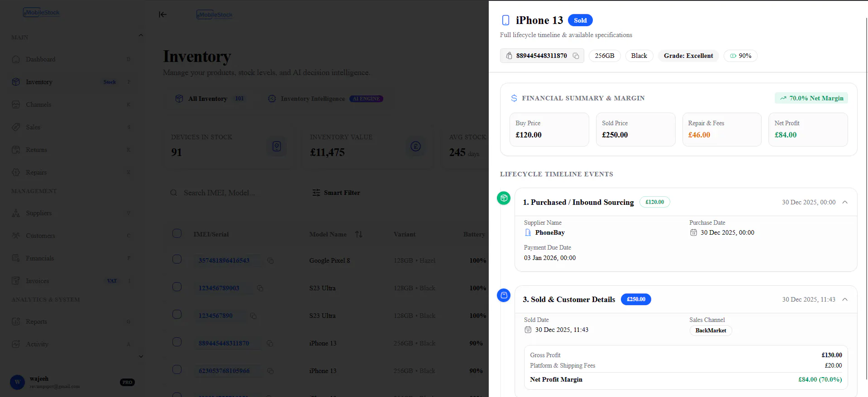Copy IMEI 889445448311870 in detail panel header

click(576, 56)
